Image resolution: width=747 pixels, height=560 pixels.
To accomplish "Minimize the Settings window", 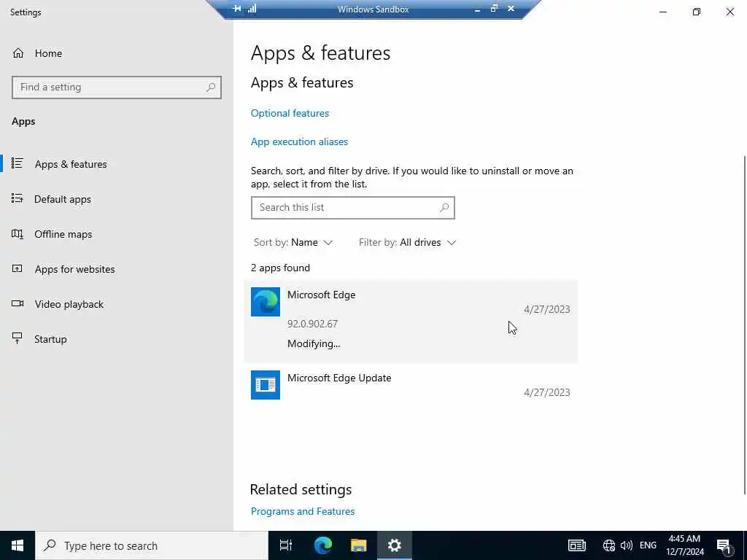I will 663,12.
